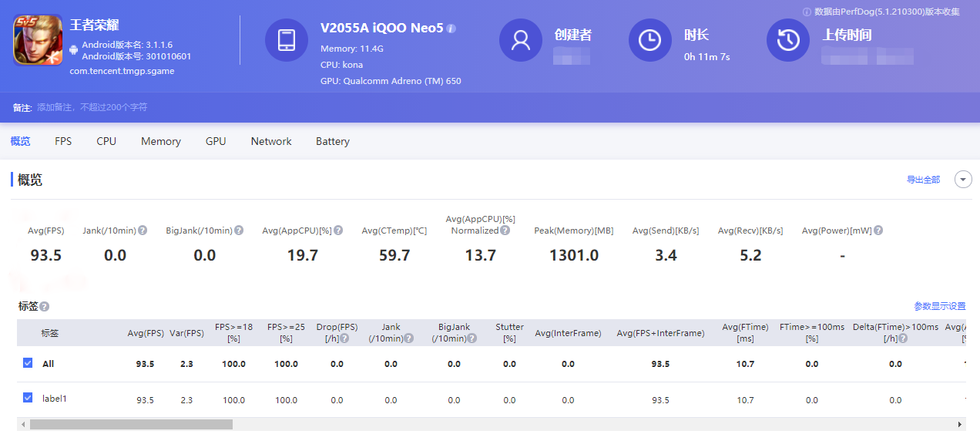Screen dimensions: 980x441
Task: Click the package name com.tencent.tmgp.sgame
Action: tap(122, 71)
